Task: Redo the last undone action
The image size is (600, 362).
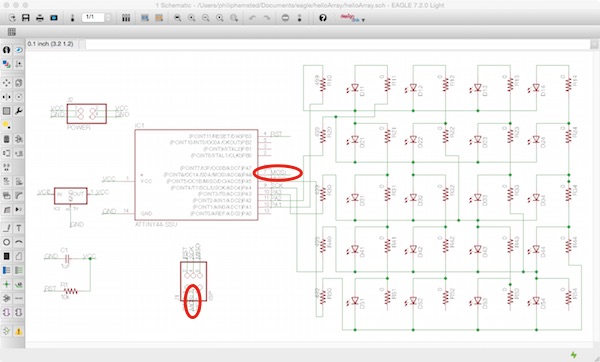Action: (x=267, y=18)
